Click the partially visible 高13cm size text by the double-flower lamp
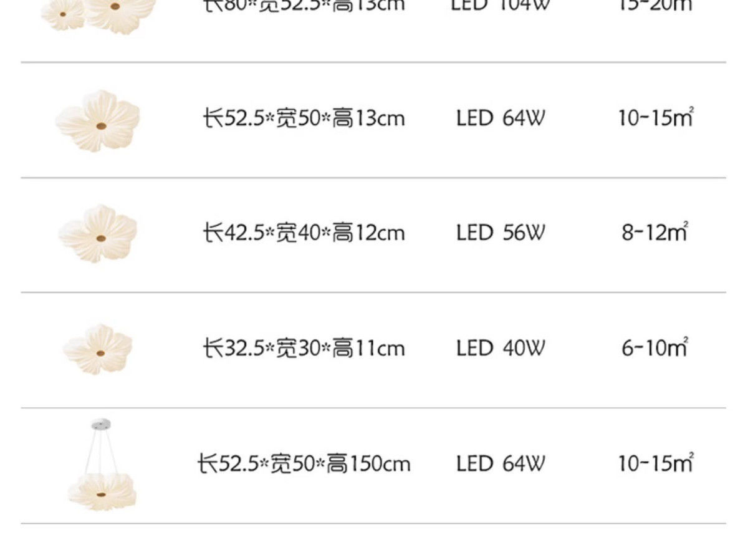 (304, 6)
